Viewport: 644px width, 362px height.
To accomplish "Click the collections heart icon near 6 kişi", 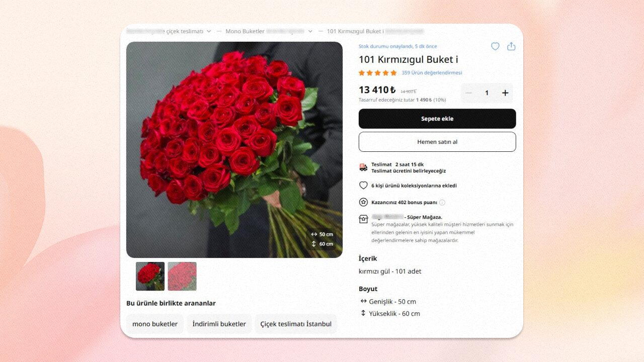I will click(363, 186).
